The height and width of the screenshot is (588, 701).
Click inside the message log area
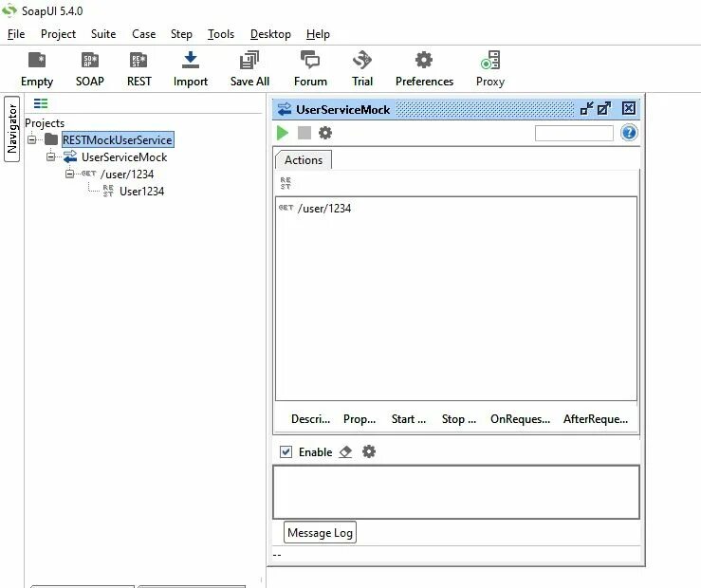(x=456, y=492)
